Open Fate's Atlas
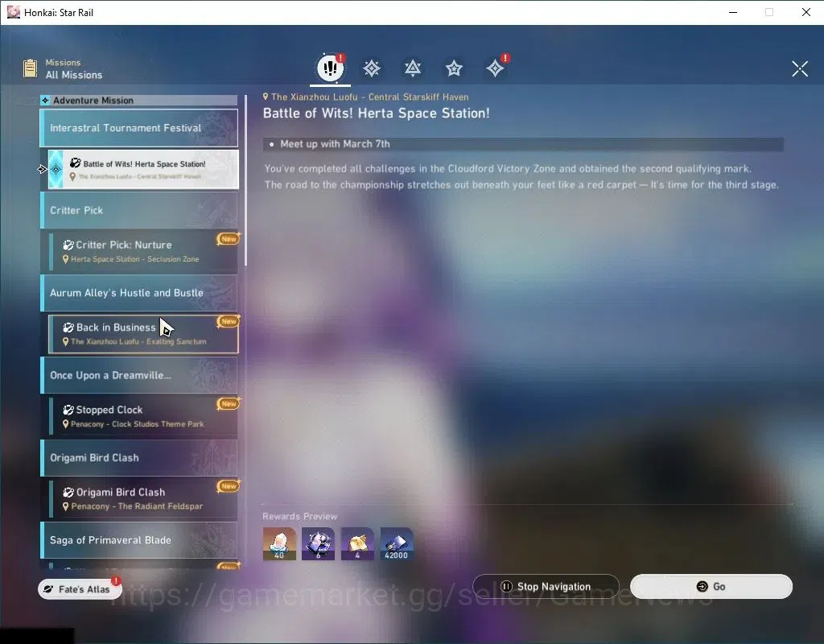 (x=80, y=589)
